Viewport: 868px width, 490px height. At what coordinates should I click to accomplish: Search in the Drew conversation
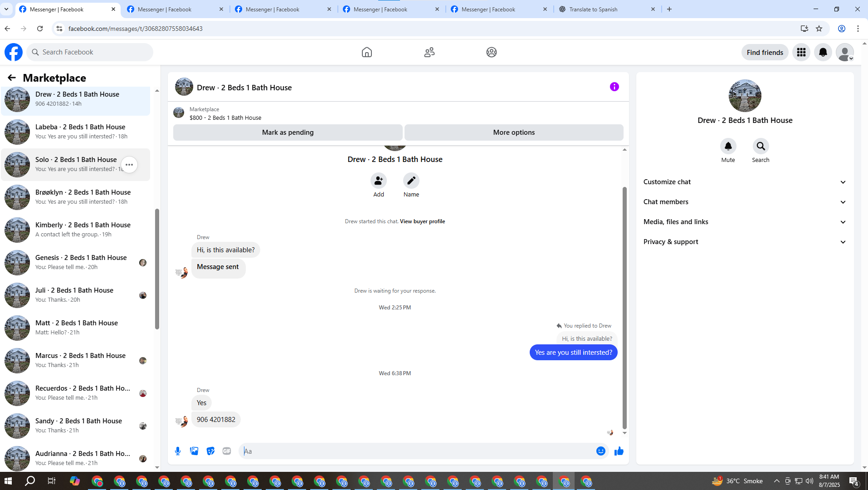761,146
